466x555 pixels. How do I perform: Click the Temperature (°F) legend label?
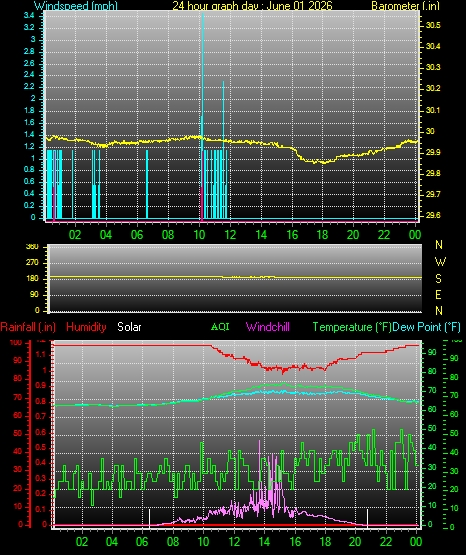click(x=352, y=327)
